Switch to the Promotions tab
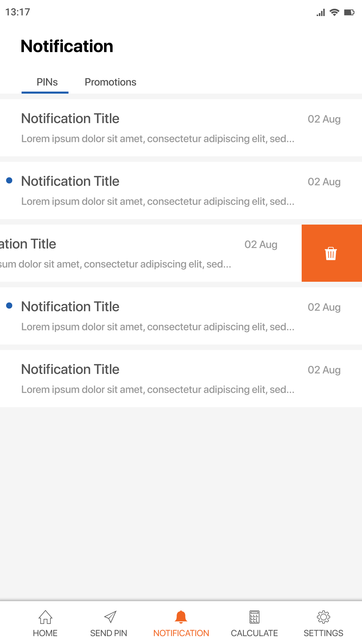Screen dimensions: 362x644 pyautogui.click(x=110, y=82)
